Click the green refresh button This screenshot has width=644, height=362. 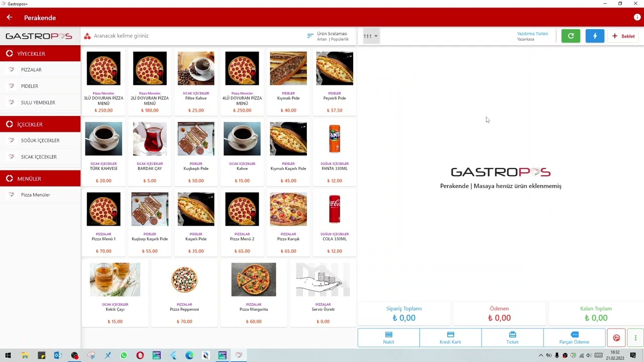click(571, 36)
